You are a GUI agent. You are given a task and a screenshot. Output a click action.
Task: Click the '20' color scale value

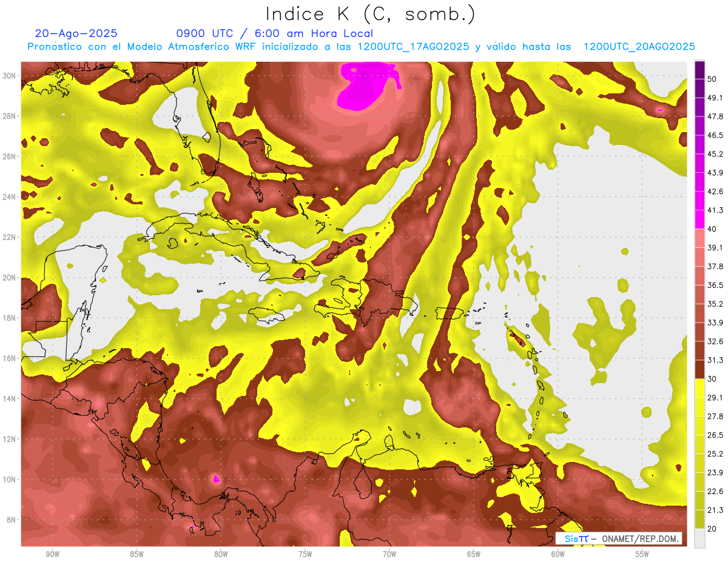[x=712, y=529]
